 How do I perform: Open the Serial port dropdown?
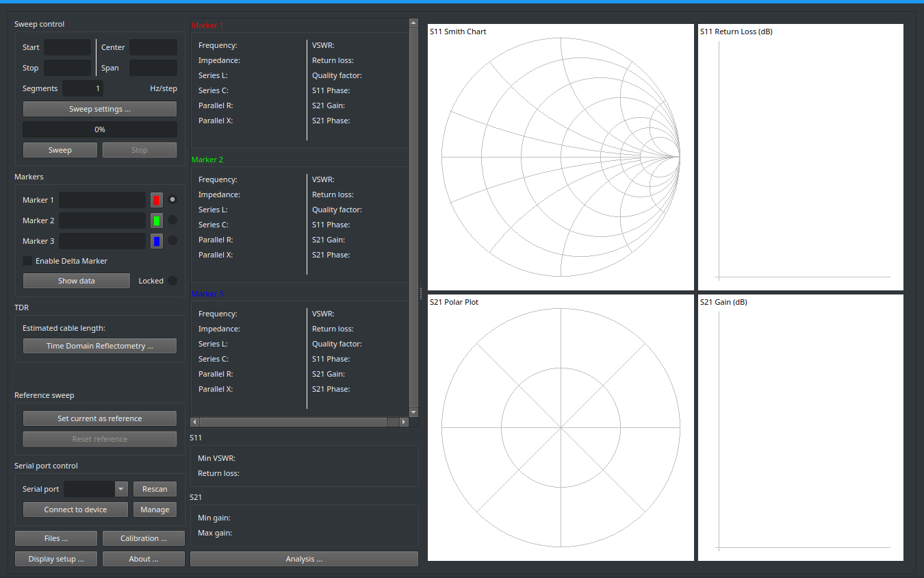(x=96, y=489)
